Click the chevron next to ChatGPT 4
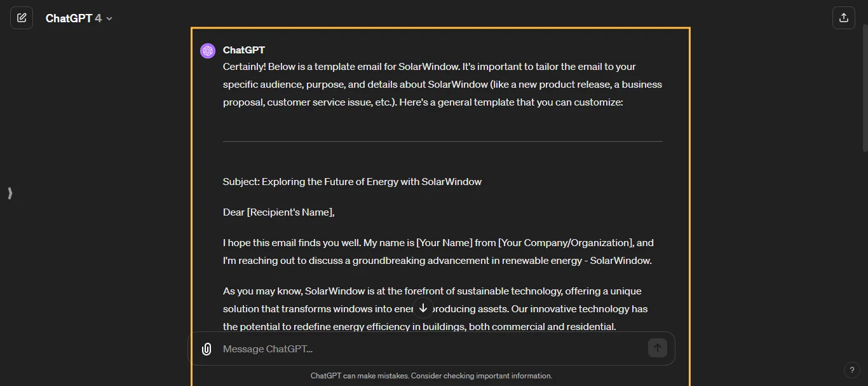Screen dimensions: 868x386 pos(109,18)
